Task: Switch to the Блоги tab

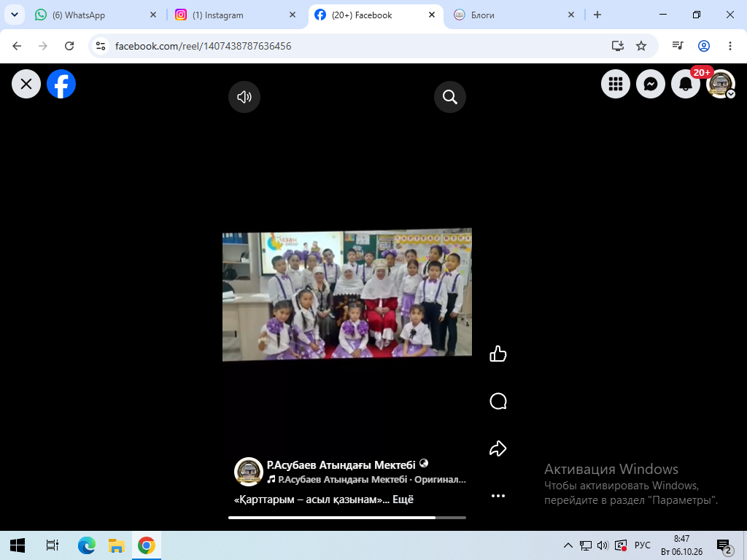Action: pos(514,15)
